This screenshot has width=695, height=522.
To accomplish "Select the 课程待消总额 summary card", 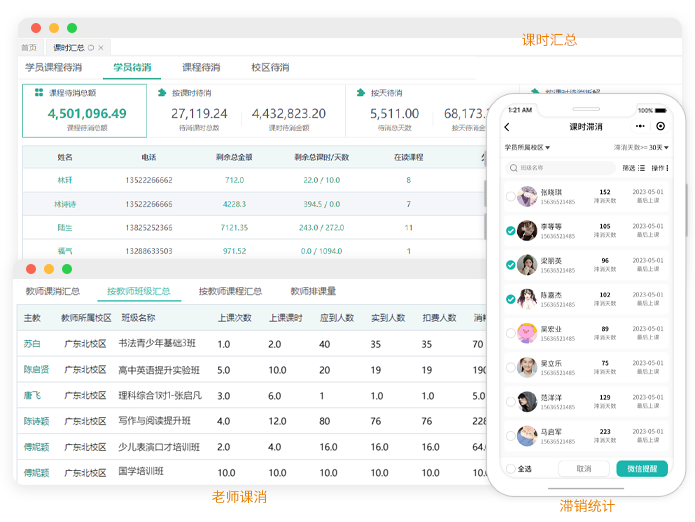I will coord(84,111).
